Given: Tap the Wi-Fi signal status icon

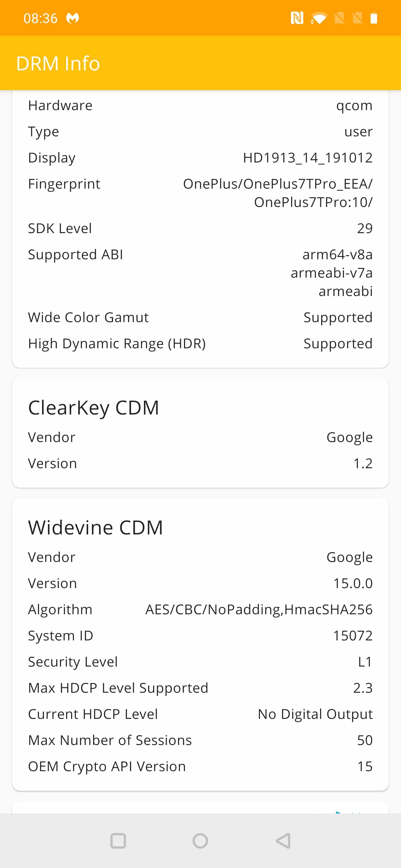Looking at the screenshot, I should point(318,18).
